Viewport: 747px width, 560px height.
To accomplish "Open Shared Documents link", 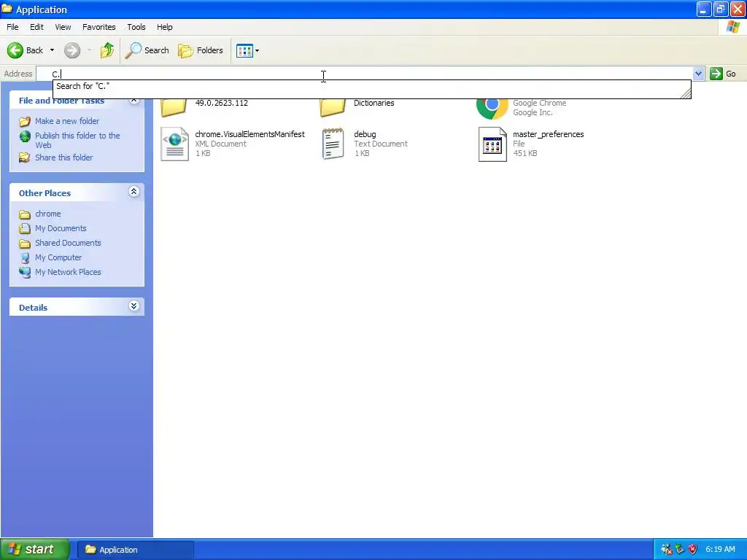I will 68,243.
